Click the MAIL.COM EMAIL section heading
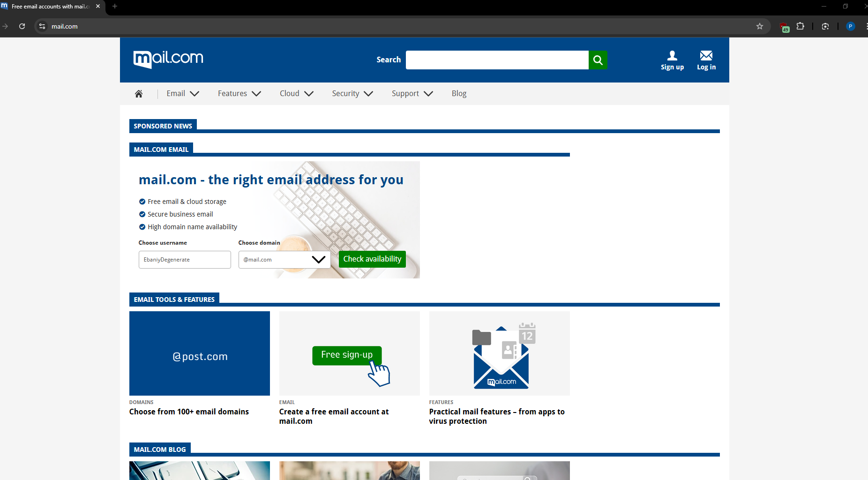868x480 pixels. click(x=161, y=150)
